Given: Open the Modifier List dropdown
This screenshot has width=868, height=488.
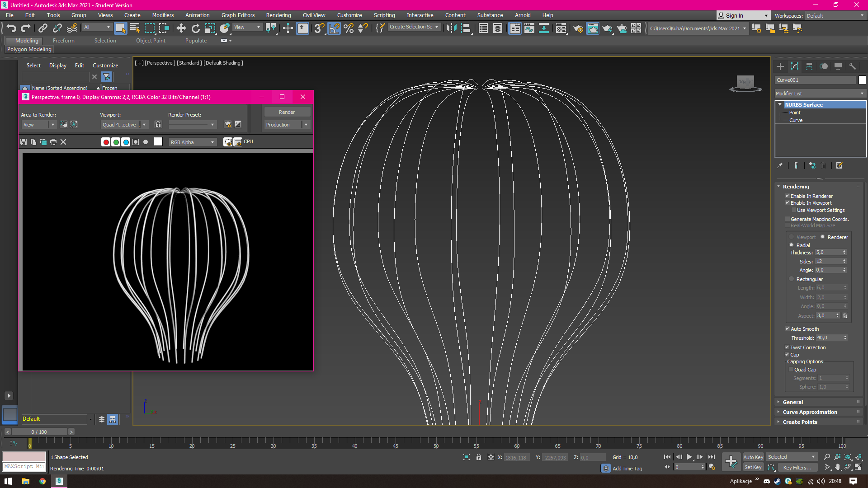Looking at the screenshot, I should coord(819,94).
